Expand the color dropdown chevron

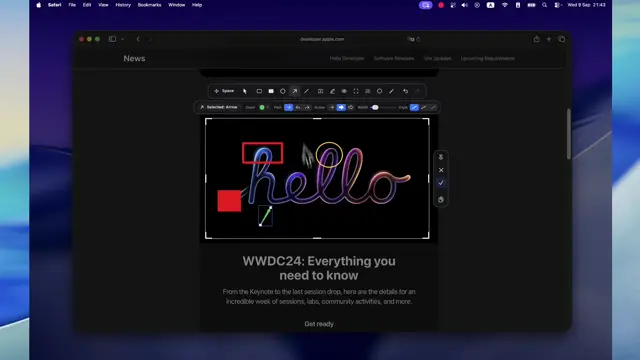point(267,107)
